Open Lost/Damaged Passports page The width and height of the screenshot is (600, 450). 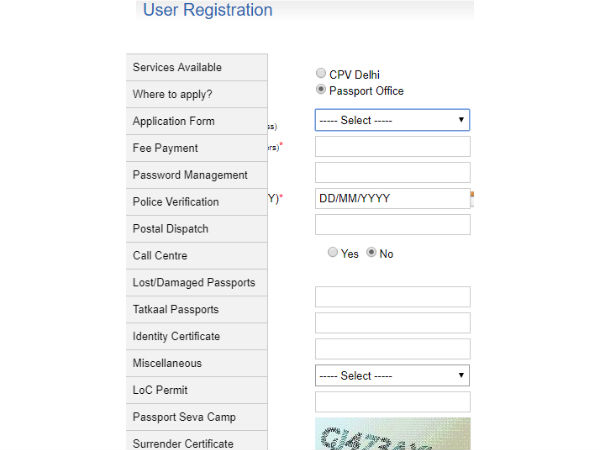point(197,283)
